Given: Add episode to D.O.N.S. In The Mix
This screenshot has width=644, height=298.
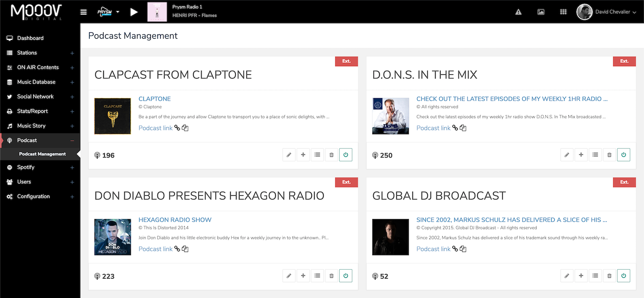Looking at the screenshot, I should 581,155.
